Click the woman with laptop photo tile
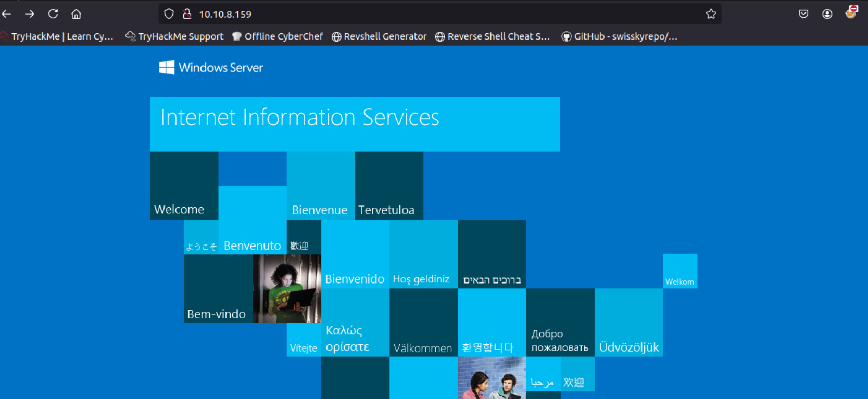Viewport: 868px width, 399px height. (287, 289)
